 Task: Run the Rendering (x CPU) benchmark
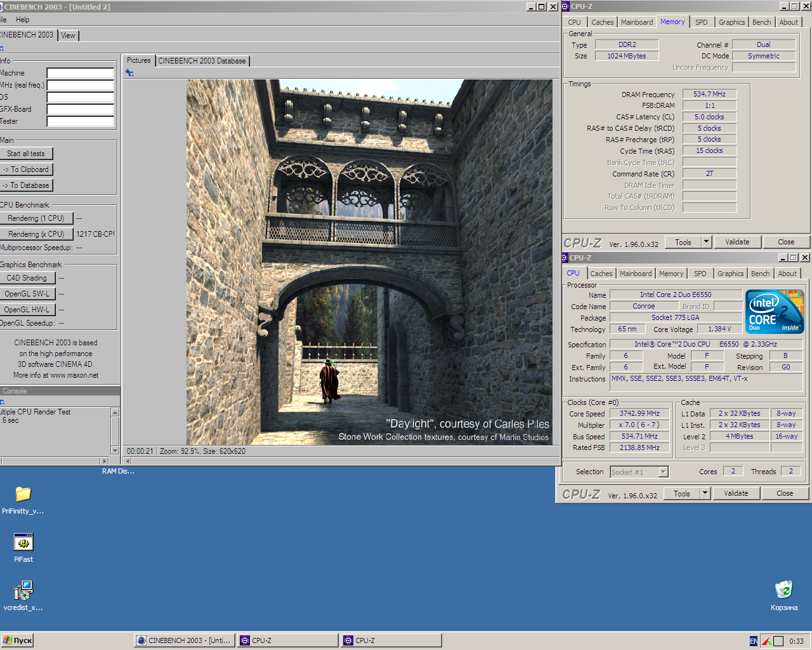point(36,234)
